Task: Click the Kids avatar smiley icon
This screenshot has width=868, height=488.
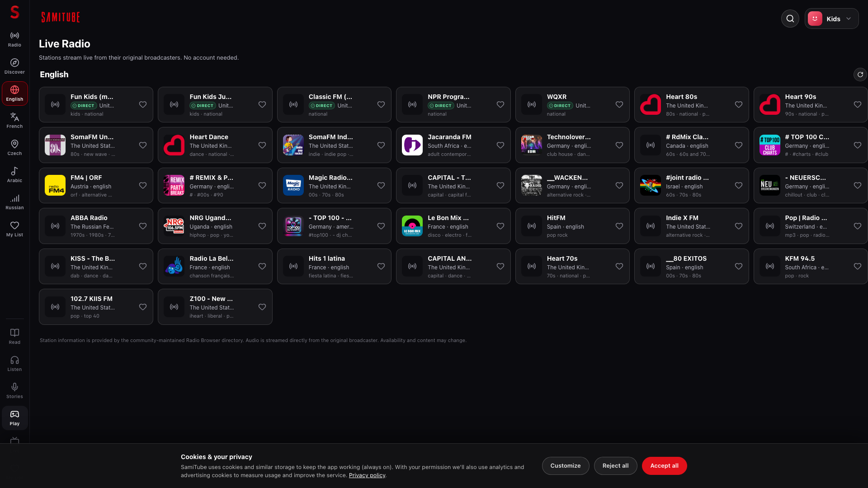Action: (815, 19)
